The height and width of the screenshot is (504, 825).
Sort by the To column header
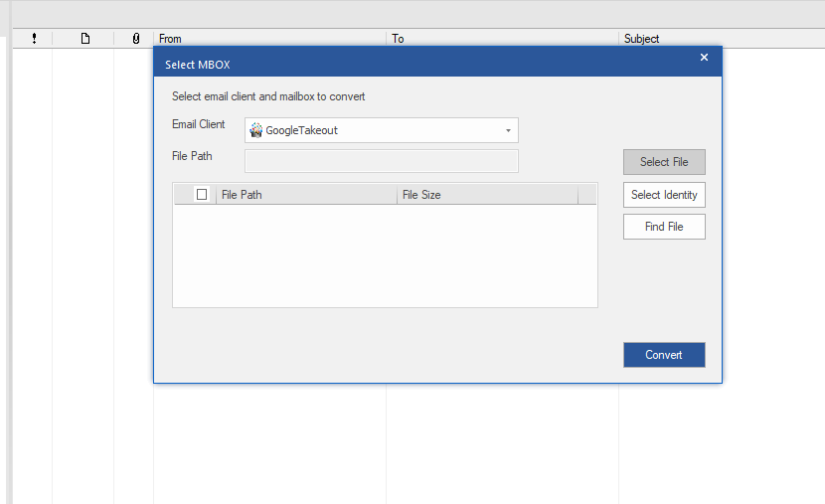(x=502, y=39)
